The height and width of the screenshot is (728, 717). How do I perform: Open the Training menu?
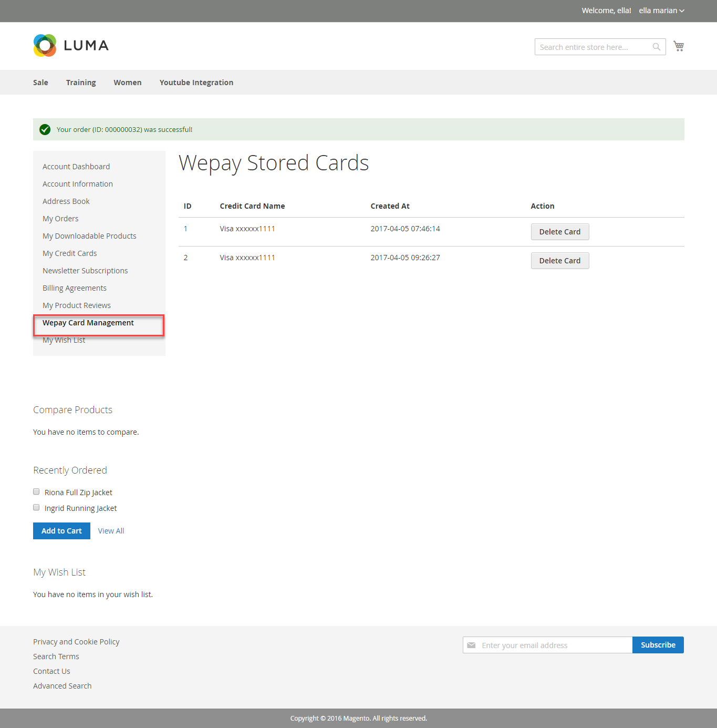pyautogui.click(x=81, y=83)
